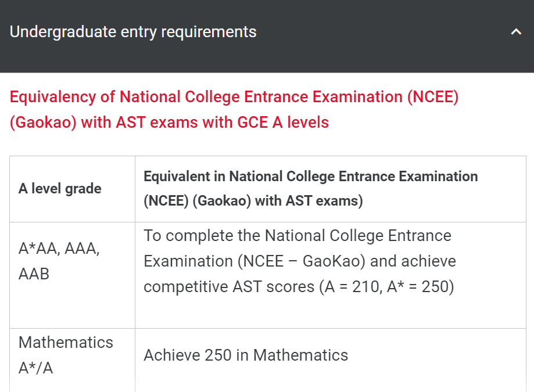This screenshot has width=534, height=392.
Task: Click the word 'Equivalency' in the red heading
Action: click(x=53, y=97)
